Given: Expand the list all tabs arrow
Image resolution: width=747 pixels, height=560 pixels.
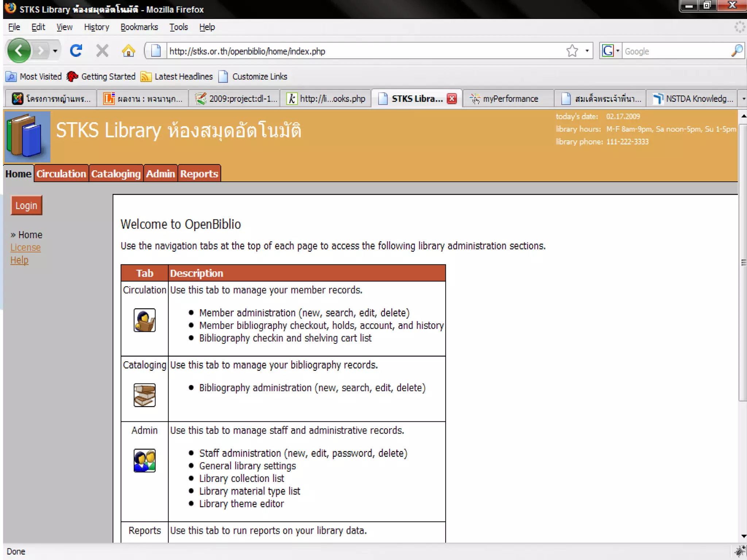Looking at the screenshot, I should click(743, 99).
